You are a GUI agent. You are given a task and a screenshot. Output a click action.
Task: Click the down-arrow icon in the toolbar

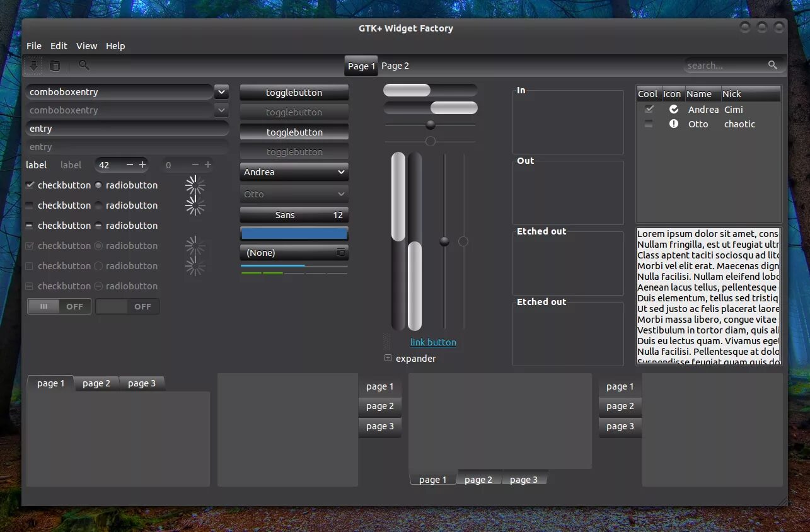click(x=33, y=66)
